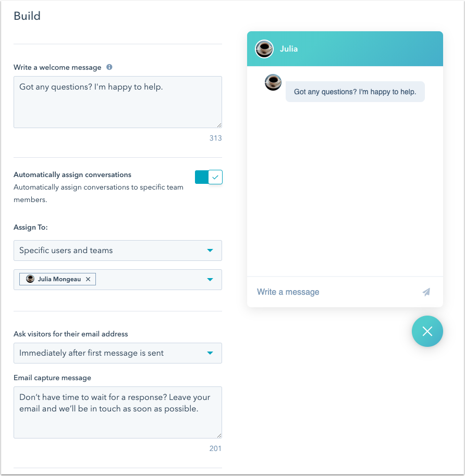Image resolution: width=465 pixels, height=476 pixels.
Task: Click the welcome message info icon
Action: 109,67
